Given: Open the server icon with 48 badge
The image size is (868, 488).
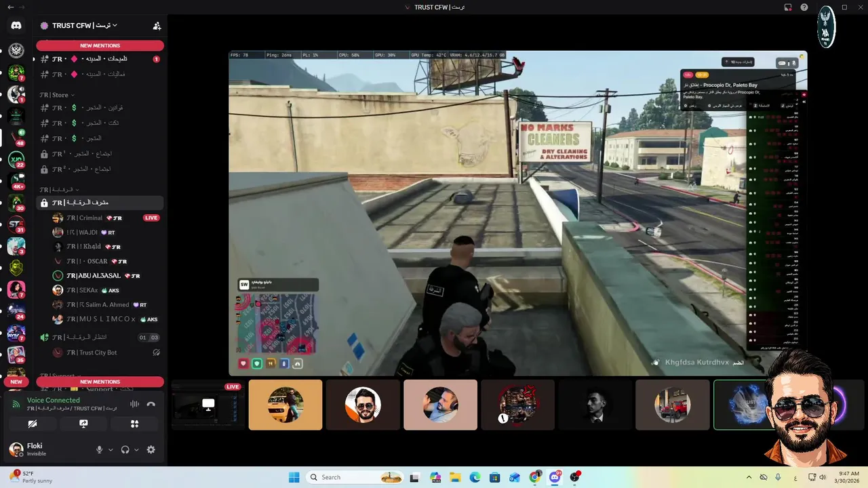Looking at the screenshot, I should coord(16,138).
